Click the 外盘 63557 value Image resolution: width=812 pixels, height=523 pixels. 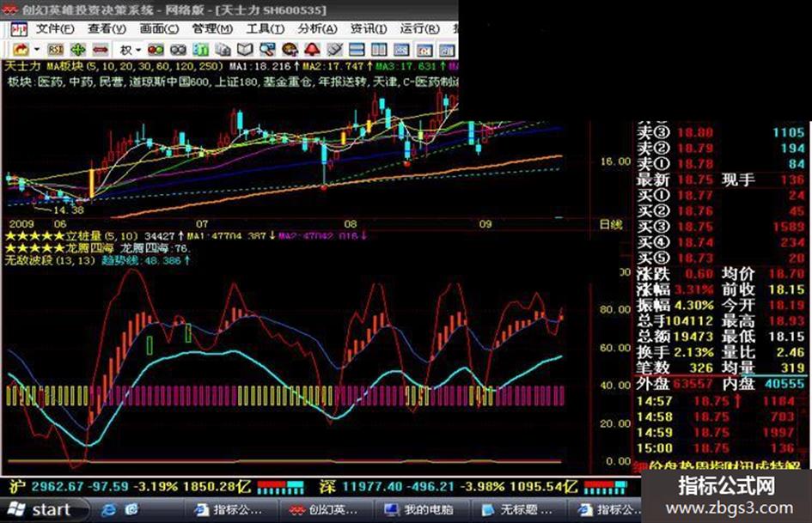pyautogui.click(x=694, y=384)
